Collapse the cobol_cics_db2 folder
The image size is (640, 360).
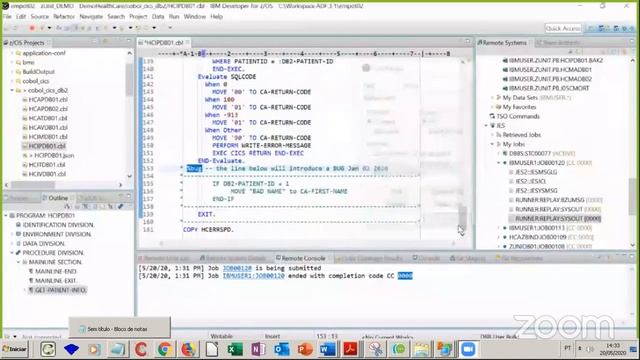[12, 90]
